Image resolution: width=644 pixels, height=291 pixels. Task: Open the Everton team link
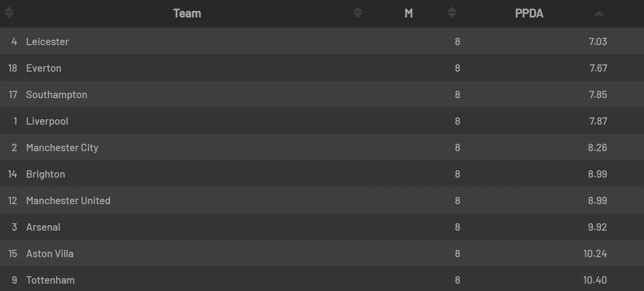coord(44,68)
